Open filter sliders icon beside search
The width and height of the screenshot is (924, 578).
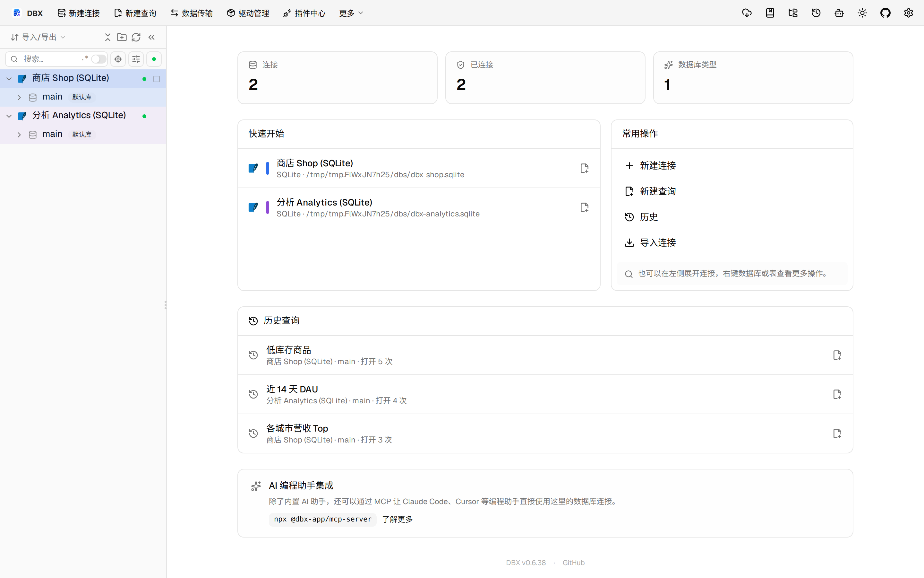[136, 59]
